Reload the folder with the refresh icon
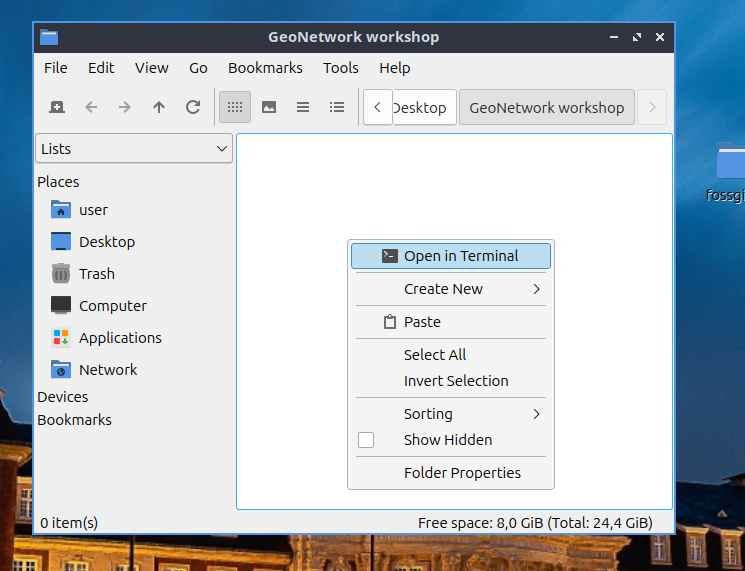Screen dimensions: 745x571 tap(192, 107)
